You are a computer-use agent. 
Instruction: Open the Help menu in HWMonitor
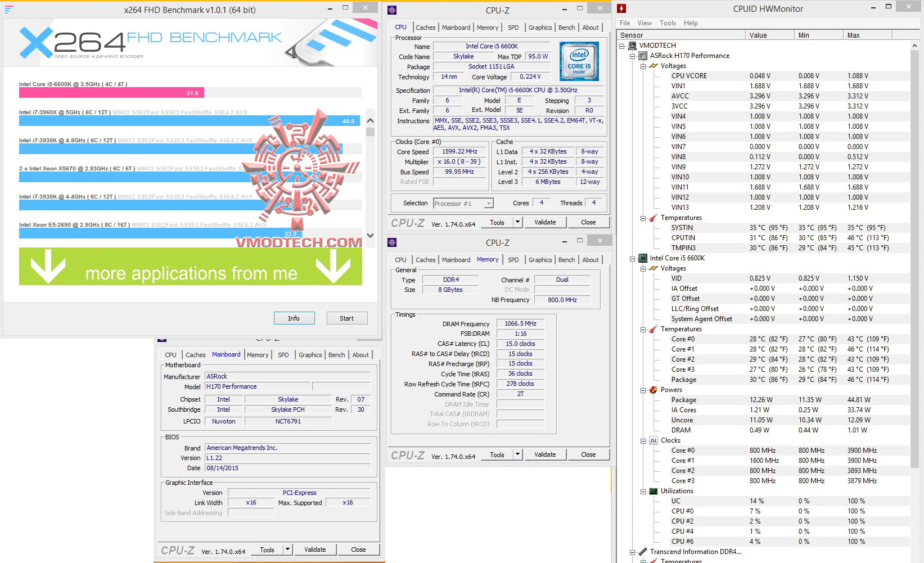pos(691,23)
